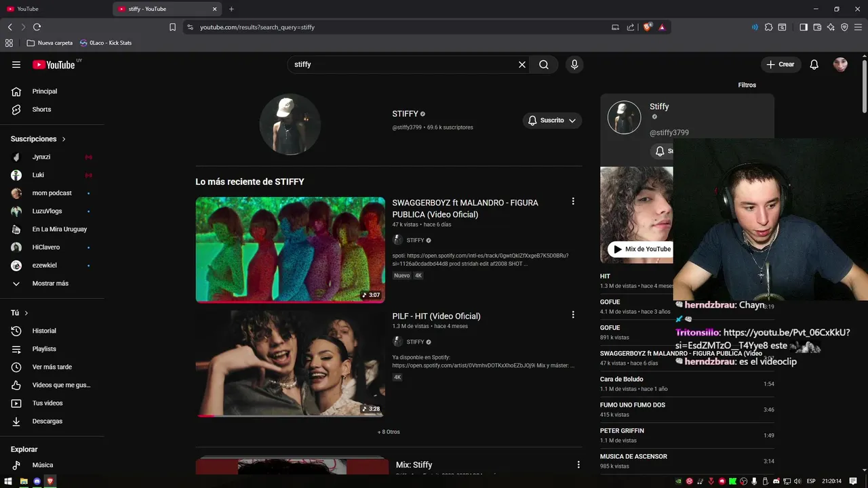The image size is (868, 488).
Task: Click the SWAGGERBOYZ video thumbnail
Action: coord(290,249)
